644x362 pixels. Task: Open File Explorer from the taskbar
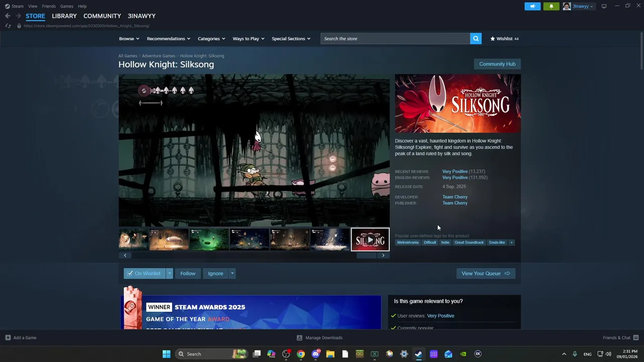(x=330, y=354)
